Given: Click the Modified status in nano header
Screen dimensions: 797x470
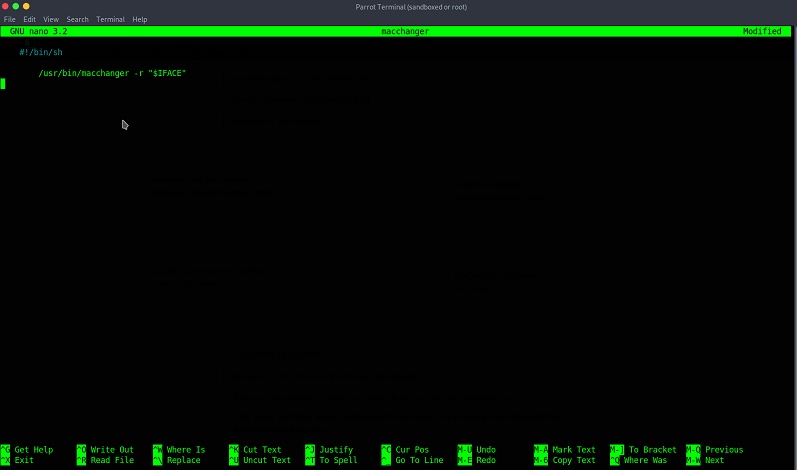Looking at the screenshot, I should coord(762,31).
